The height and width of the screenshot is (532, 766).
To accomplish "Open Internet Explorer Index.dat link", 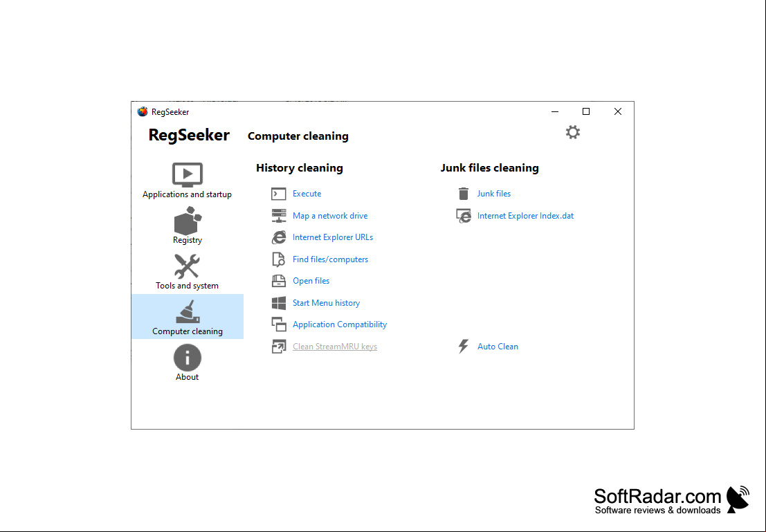I will click(x=525, y=215).
